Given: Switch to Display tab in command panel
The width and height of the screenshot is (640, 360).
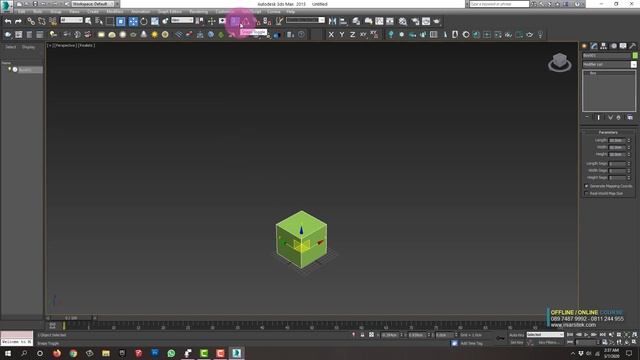Looking at the screenshot, I should pyautogui.click(x=623, y=46).
